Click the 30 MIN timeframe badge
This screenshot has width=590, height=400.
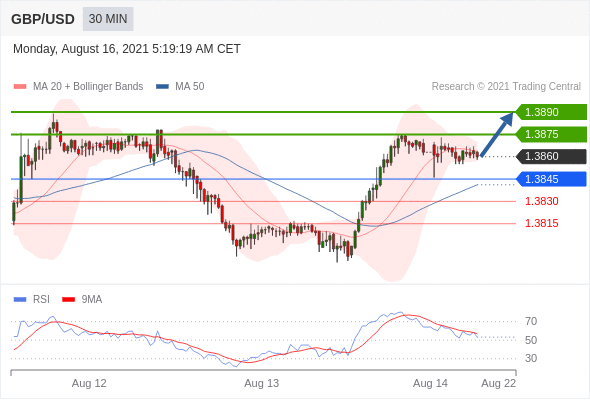(x=108, y=19)
